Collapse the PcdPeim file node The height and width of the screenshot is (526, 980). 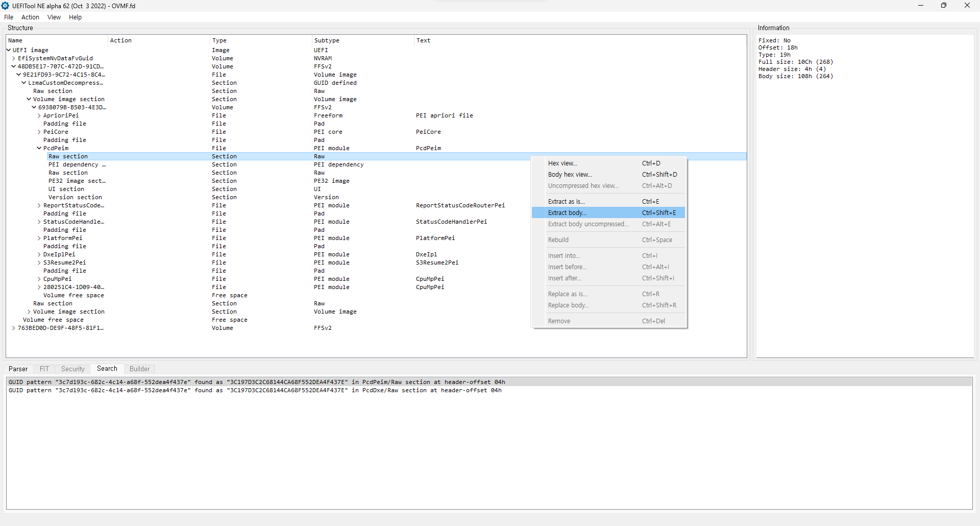pos(39,148)
